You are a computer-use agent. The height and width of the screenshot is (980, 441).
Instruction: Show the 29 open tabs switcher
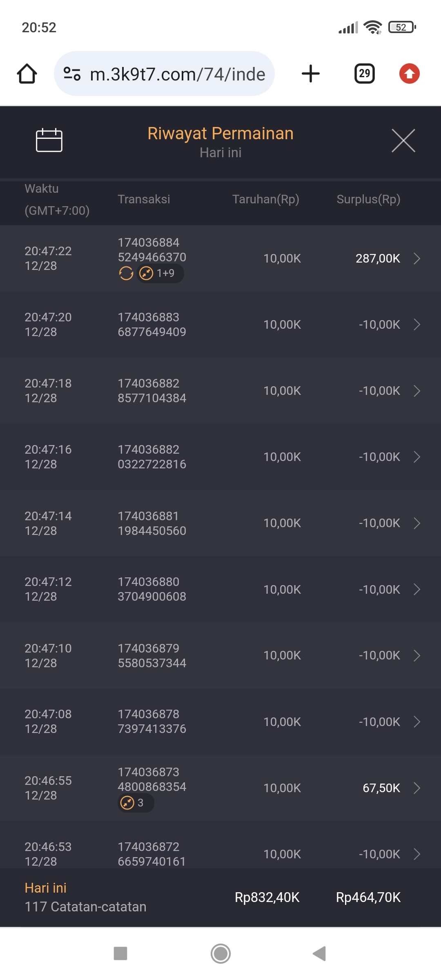(364, 74)
